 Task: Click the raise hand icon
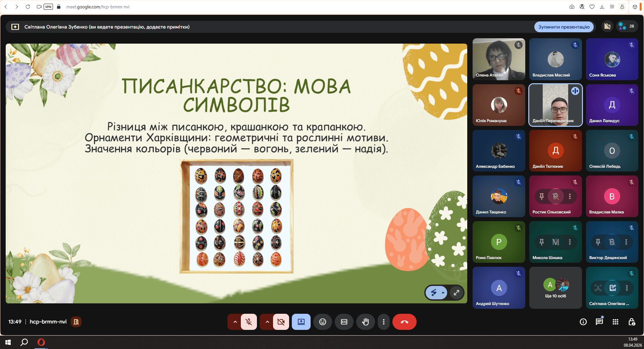point(365,322)
